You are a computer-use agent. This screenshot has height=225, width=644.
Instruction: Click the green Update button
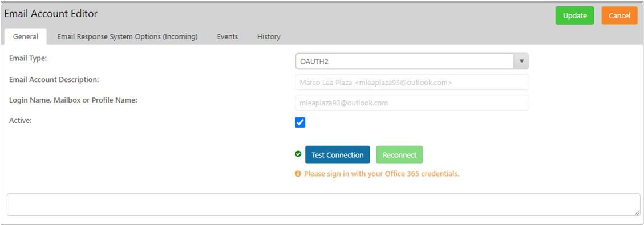coord(574,15)
